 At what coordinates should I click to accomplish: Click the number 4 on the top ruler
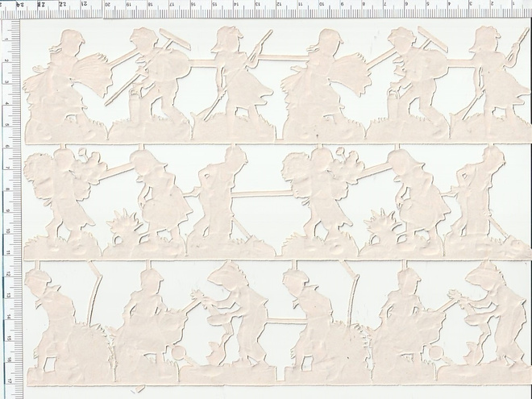[449, 4]
